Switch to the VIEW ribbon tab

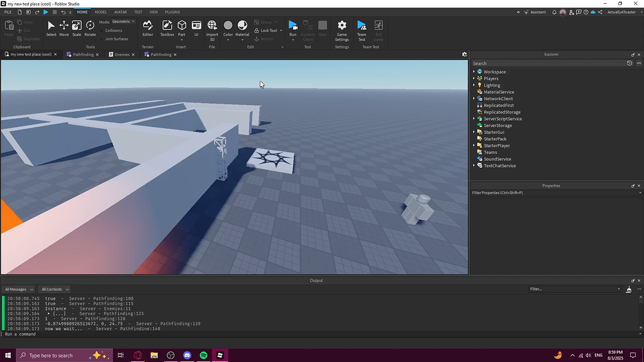[153, 13]
